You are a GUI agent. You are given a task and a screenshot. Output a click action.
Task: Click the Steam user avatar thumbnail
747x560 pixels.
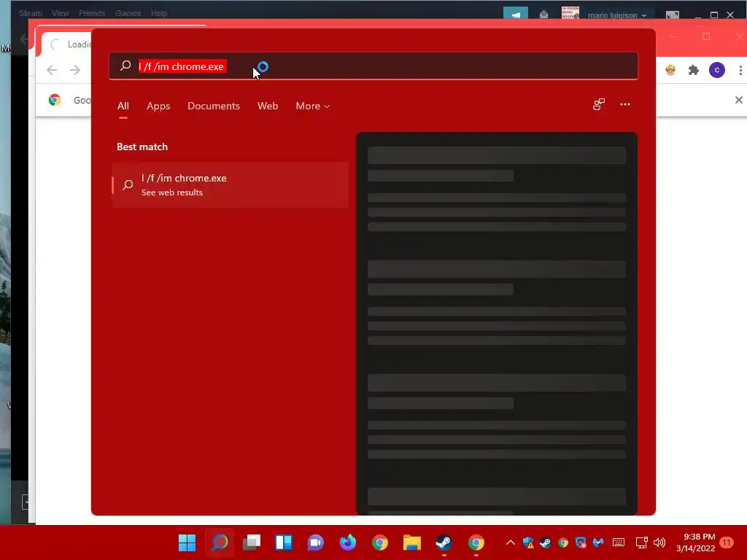point(570,13)
